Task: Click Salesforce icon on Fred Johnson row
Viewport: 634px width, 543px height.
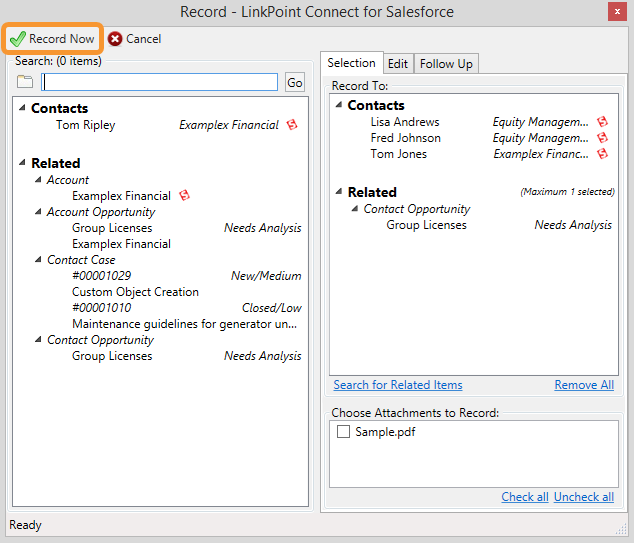Action: [602, 138]
